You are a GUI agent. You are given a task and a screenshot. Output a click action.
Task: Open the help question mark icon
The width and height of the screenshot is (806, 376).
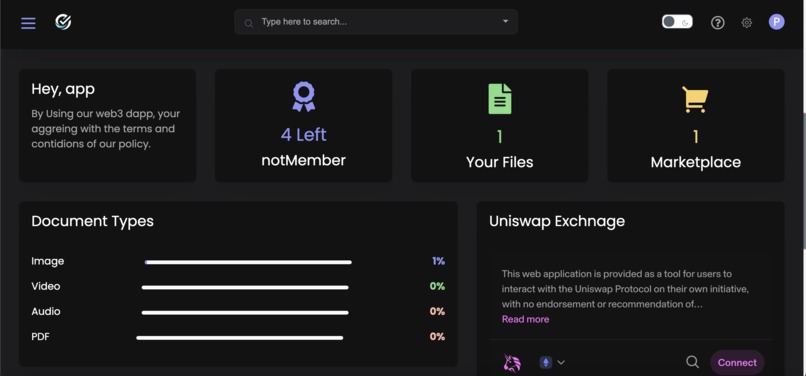(718, 23)
